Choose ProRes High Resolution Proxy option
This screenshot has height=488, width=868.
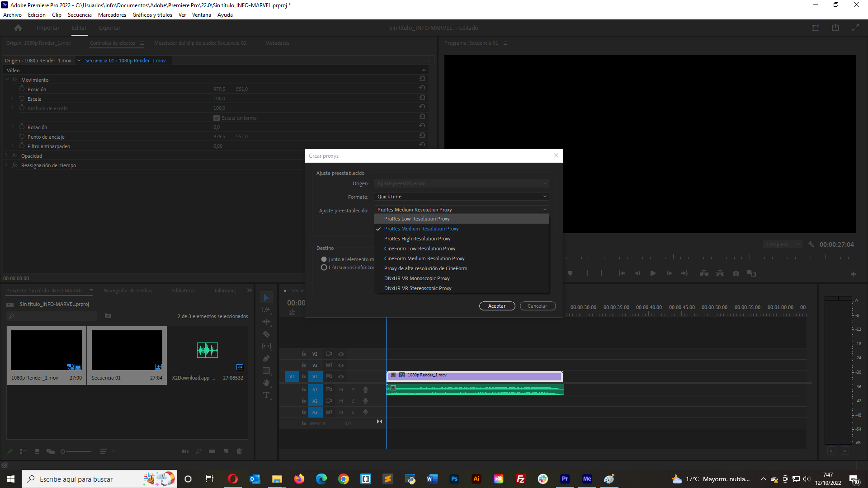point(417,239)
